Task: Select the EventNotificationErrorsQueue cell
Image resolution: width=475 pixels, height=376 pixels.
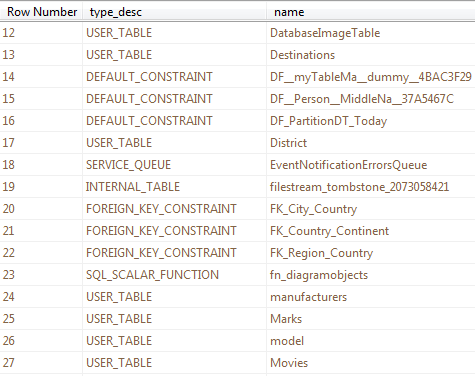Action: [x=371, y=165]
